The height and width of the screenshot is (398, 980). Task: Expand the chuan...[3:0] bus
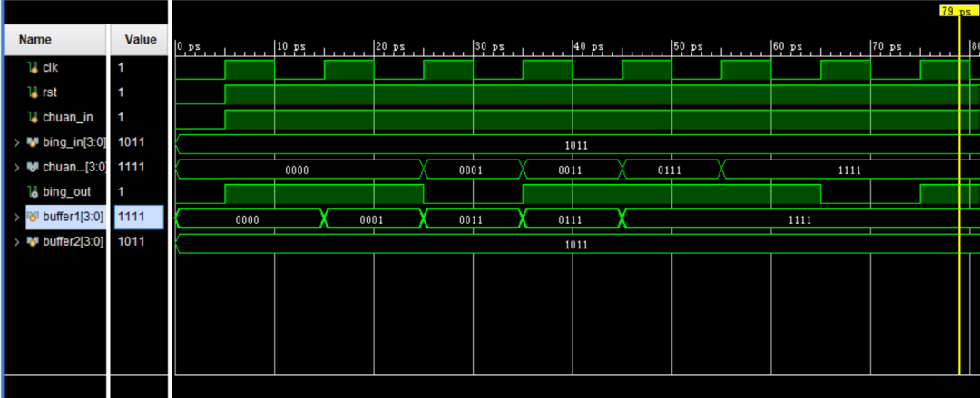click(17, 167)
